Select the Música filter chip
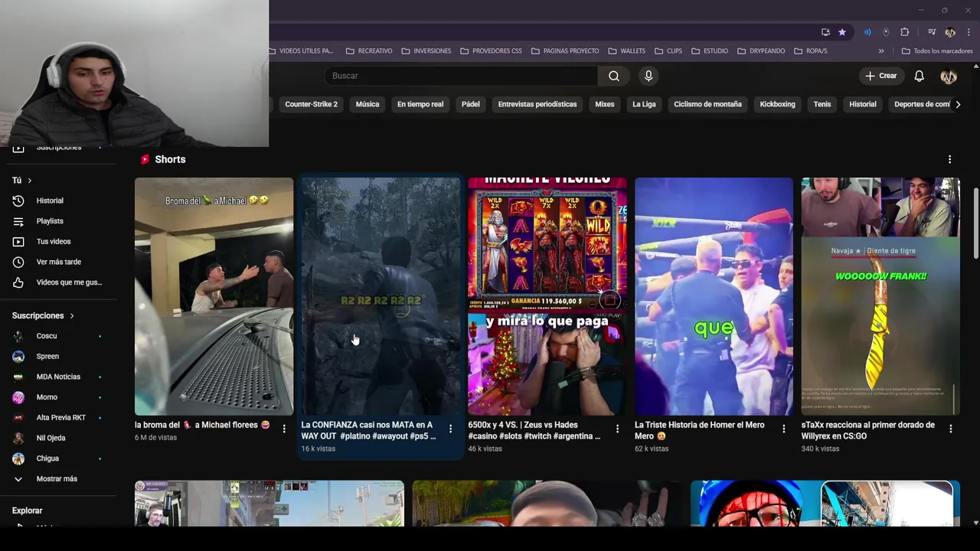The width and height of the screenshot is (980, 551). (x=367, y=104)
